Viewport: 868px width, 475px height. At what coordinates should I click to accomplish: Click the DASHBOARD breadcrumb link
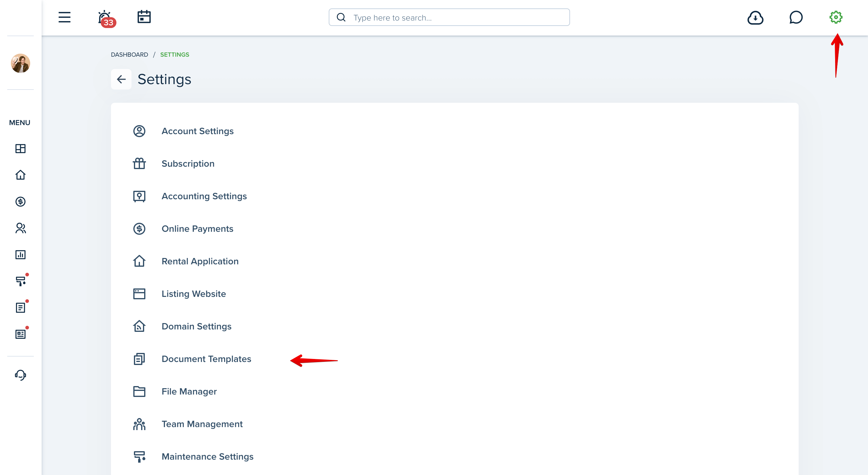click(129, 55)
